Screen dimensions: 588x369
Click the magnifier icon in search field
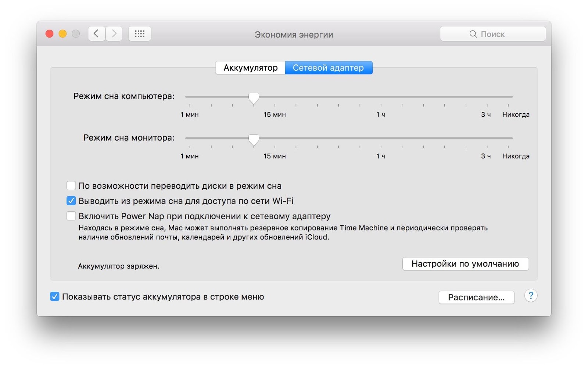coord(473,34)
